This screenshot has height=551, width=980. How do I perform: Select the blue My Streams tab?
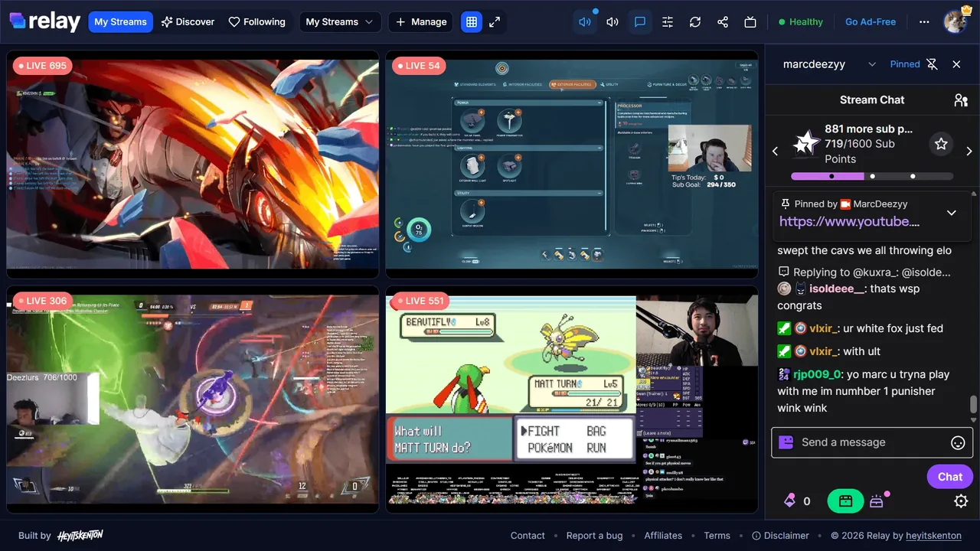120,22
